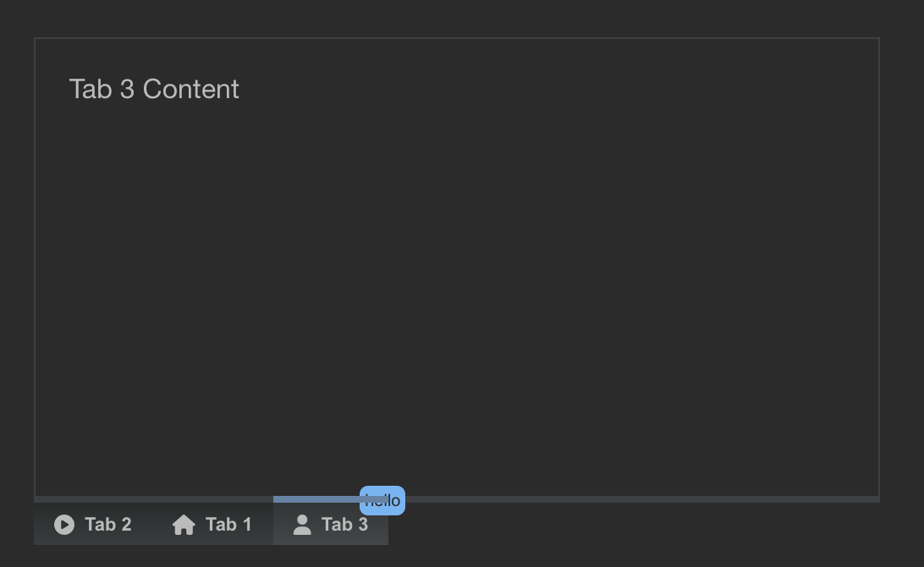Click the blue tab indicator bar
This screenshot has width=924, height=567.
317,497
